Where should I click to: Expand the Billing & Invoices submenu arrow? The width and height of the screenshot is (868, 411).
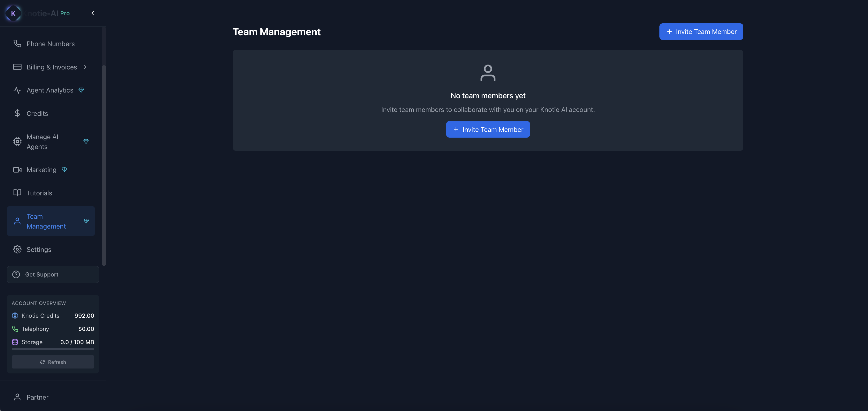tap(85, 67)
